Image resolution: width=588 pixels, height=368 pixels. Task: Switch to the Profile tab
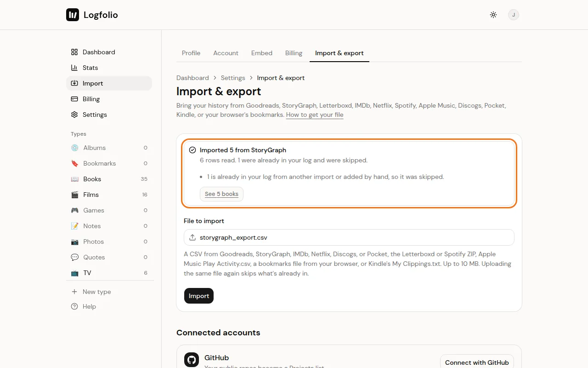coord(191,53)
